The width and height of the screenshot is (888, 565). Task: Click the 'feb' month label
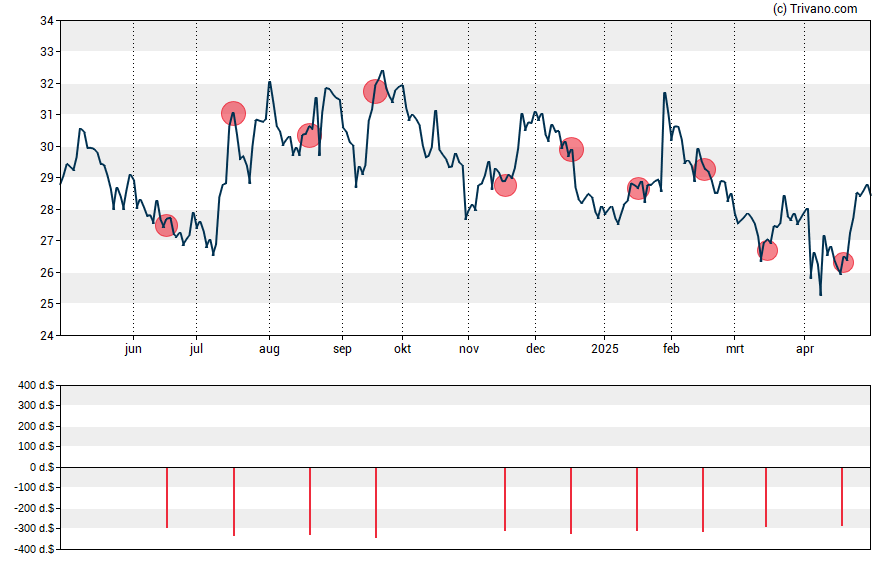671,349
